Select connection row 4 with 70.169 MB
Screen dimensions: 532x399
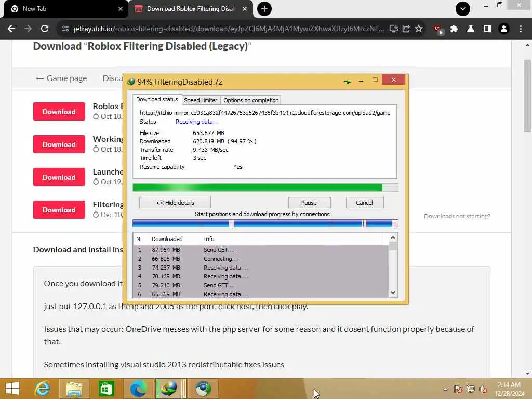click(261, 276)
